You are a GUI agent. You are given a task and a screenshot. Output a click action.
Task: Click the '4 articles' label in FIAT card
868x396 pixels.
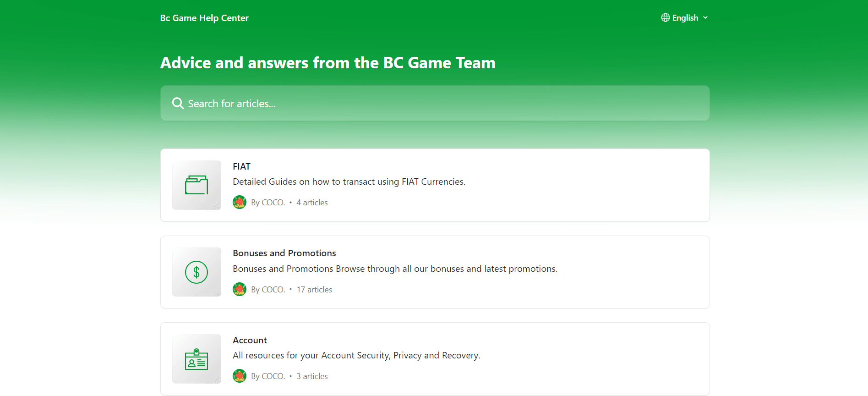pos(311,202)
